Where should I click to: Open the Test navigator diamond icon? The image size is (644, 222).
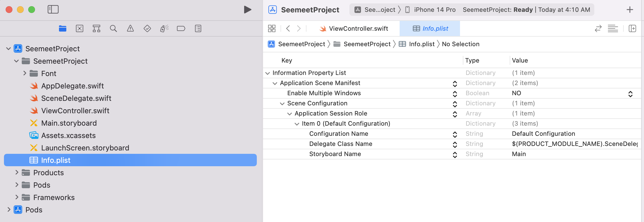(147, 28)
